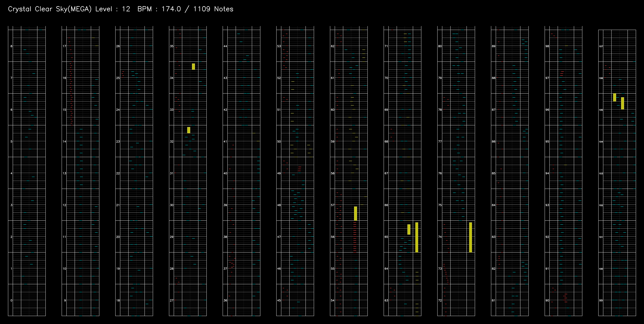
Task: Click measure number 22
Action: point(118,173)
